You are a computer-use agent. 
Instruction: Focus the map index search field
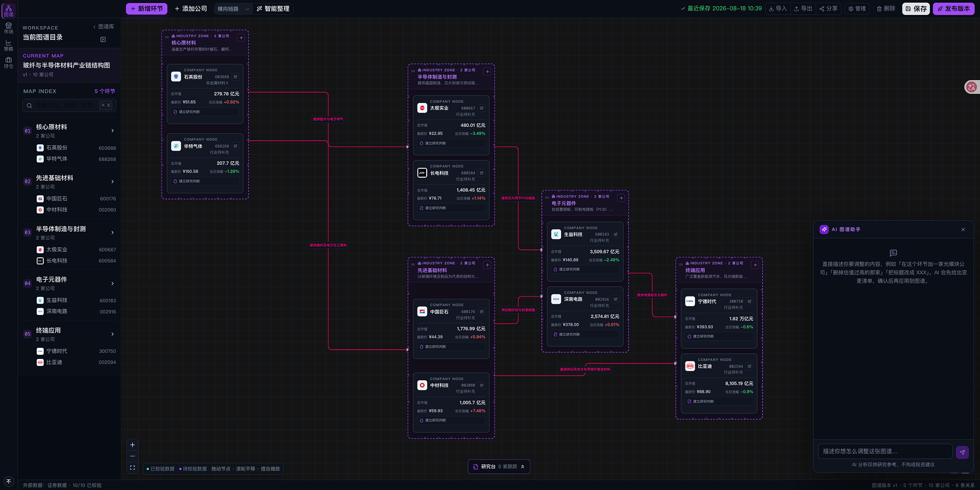[x=69, y=105]
